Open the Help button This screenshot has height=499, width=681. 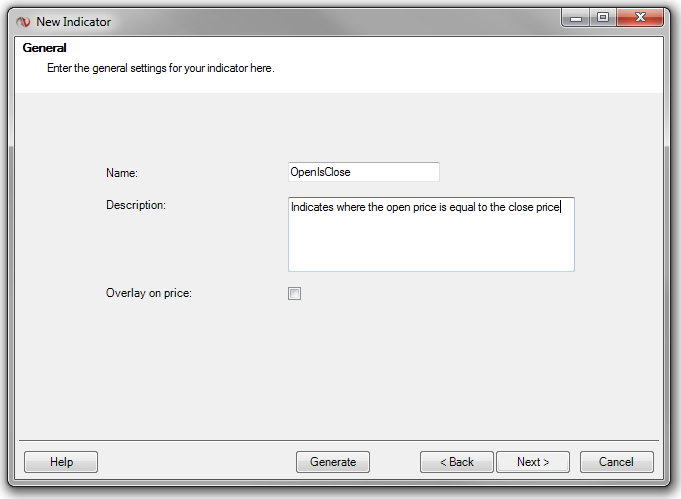61,462
